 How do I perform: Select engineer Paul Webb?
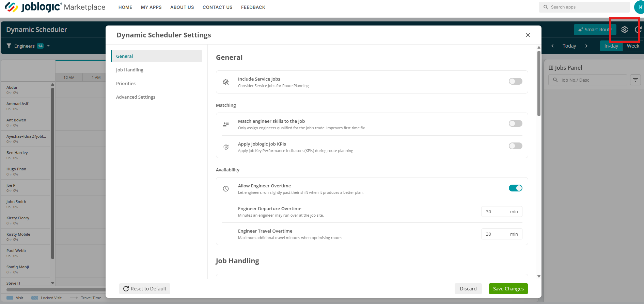tap(26, 253)
